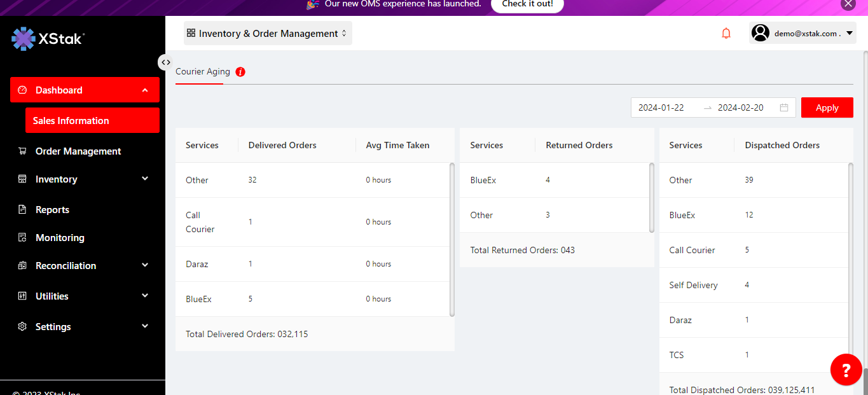This screenshot has height=395, width=868.
Task: Close the OMS announcement banner
Action: click(x=847, y=4)
